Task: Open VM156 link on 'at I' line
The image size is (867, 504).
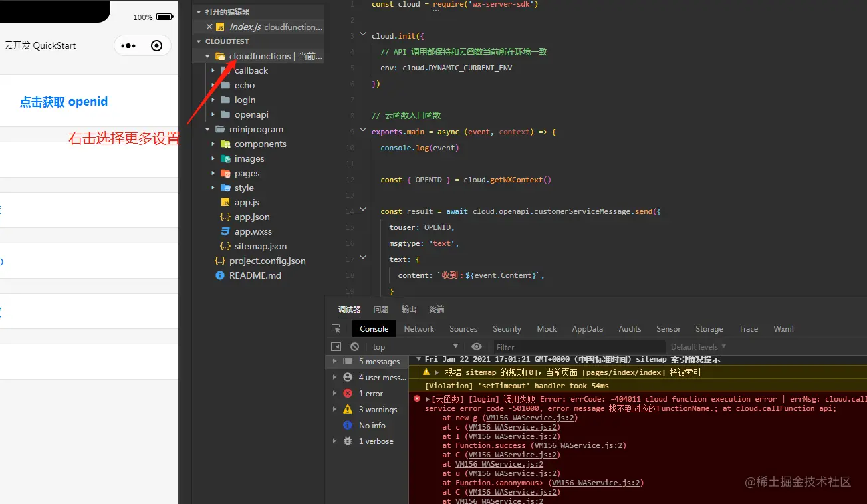Action: point(513,436)
